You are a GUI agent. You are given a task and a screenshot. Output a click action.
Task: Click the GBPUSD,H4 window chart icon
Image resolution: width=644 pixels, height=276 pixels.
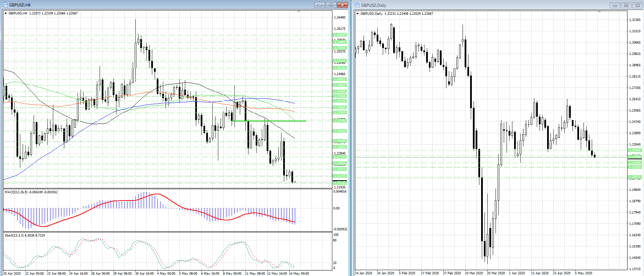pos(5,5)
